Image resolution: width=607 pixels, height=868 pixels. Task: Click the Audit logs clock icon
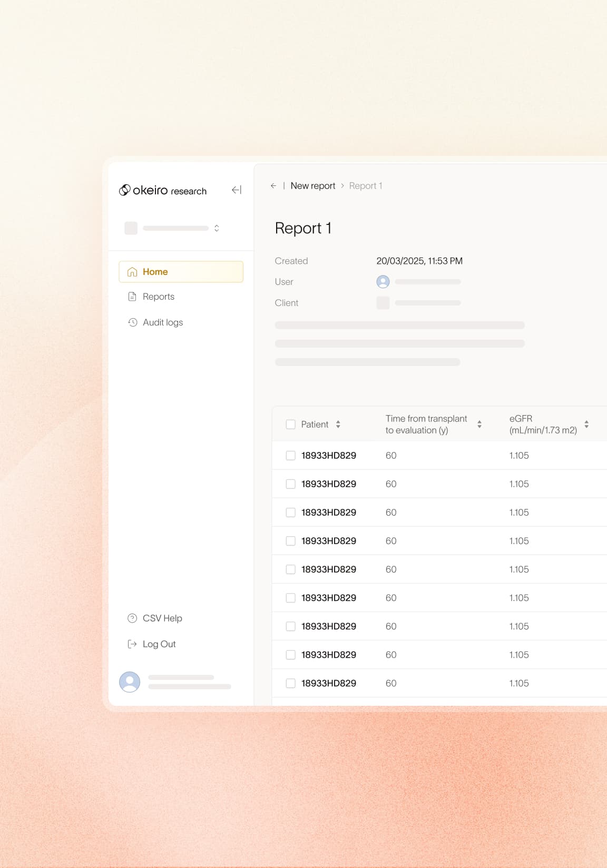(132, 322)
